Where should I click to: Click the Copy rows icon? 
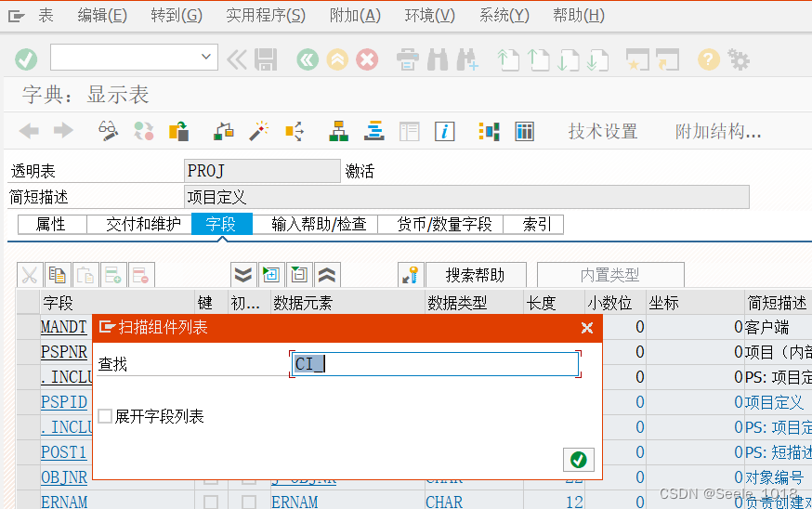58,275
